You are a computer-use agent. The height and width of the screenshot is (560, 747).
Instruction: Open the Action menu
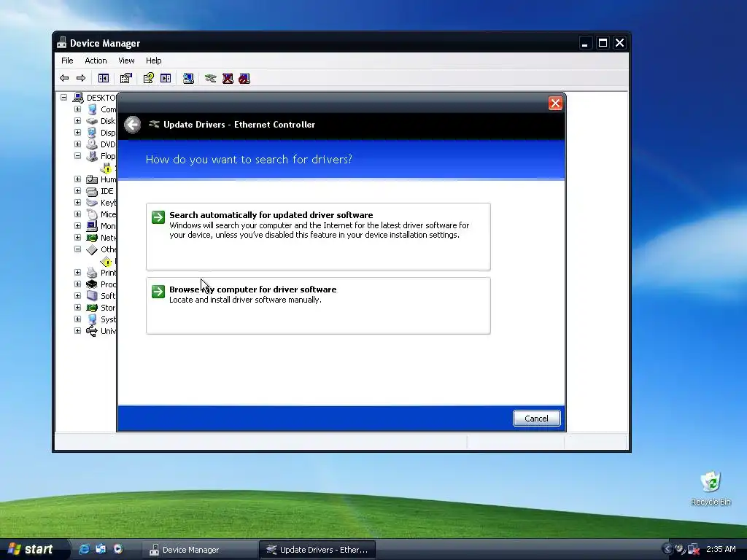tap(96, 61)
